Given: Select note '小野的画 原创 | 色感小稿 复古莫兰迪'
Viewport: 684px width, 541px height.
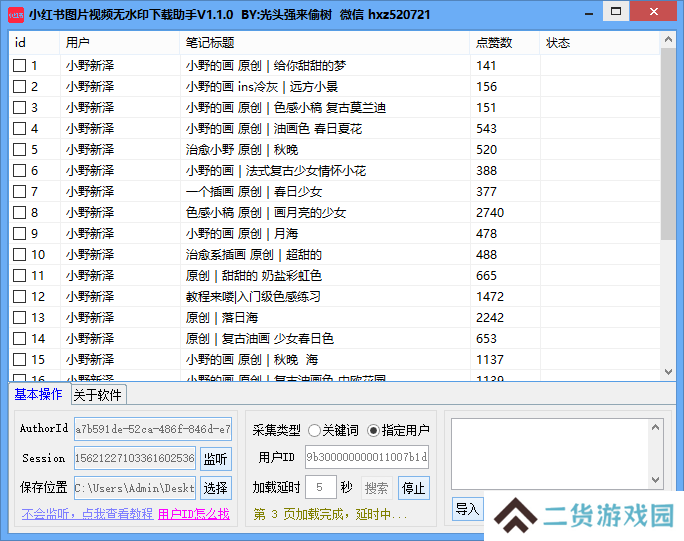Looking at the screenshot, I should click(286, 107).
